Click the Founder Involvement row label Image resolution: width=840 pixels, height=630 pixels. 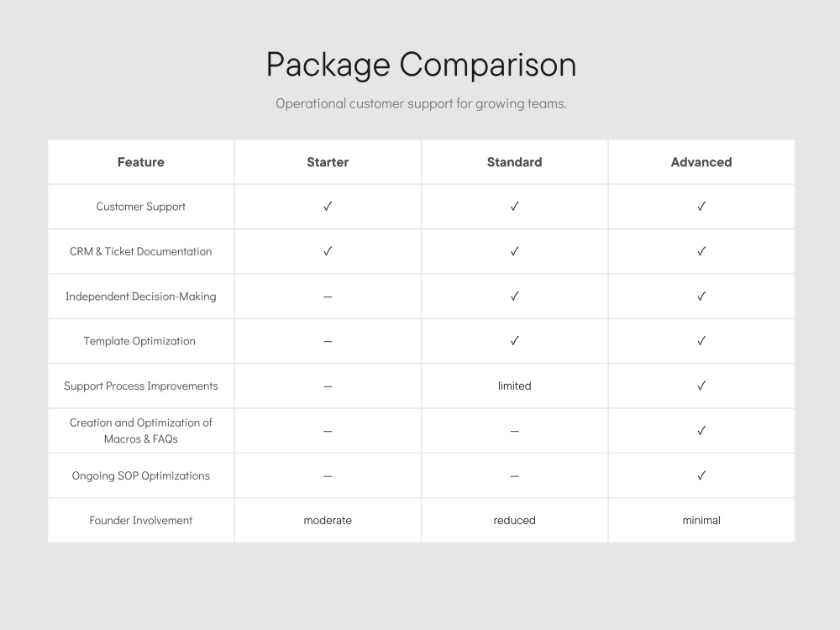141,520
